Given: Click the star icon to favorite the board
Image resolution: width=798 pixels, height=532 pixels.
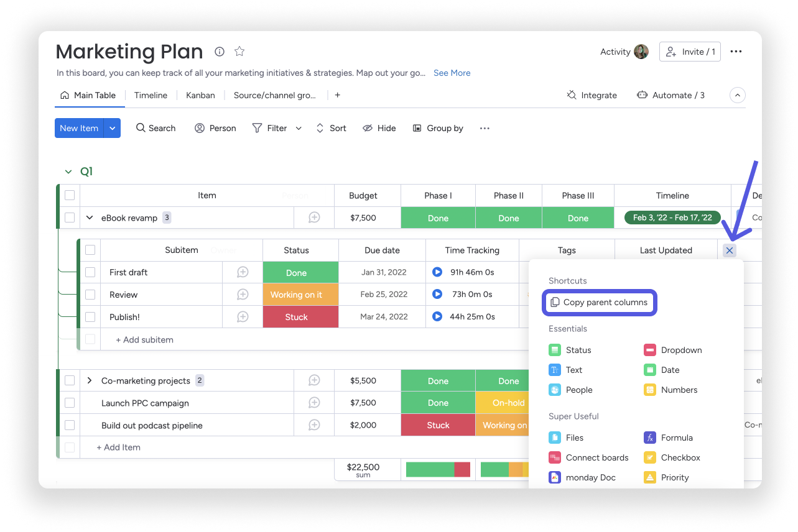Looking at the screenshot, I should click(239, 52).
